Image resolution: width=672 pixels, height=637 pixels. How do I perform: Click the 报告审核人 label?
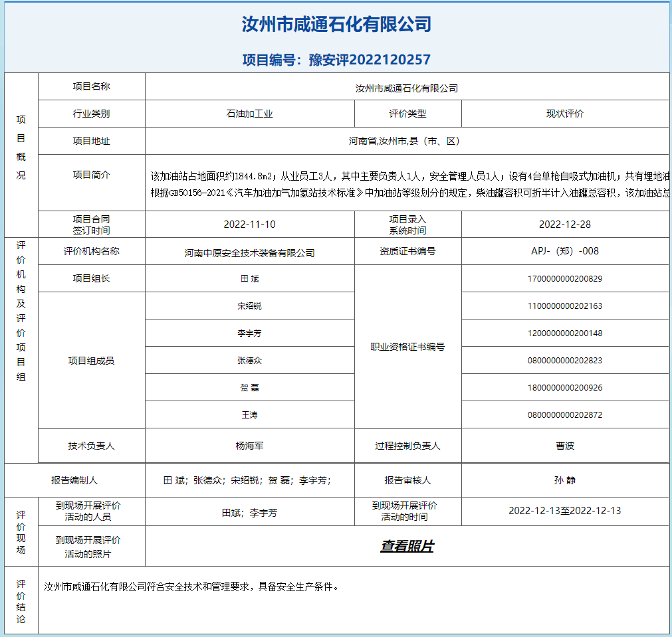click(407, 480)
